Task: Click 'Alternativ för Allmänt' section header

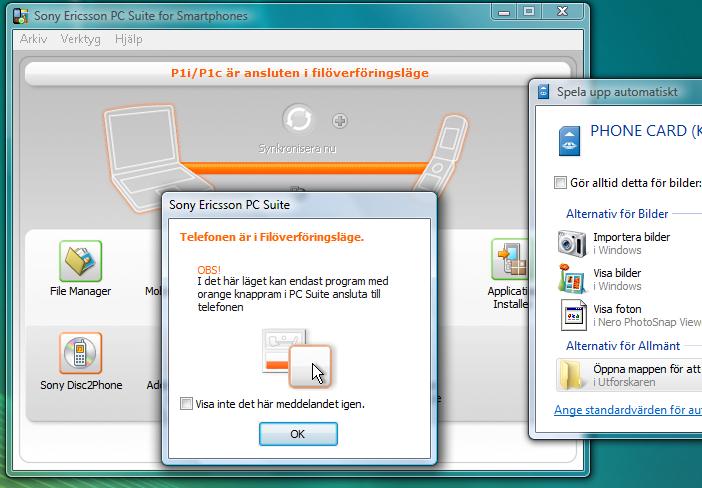Action: click(x=623, y=346)
